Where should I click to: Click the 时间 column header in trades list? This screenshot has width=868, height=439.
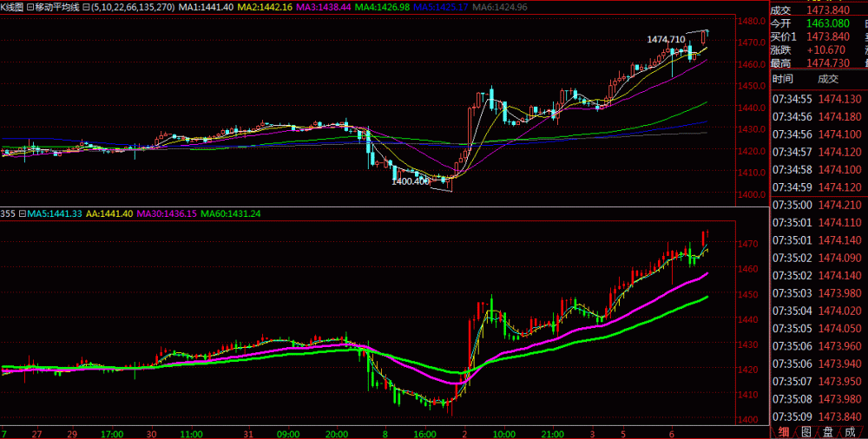[x=783, y=79]
